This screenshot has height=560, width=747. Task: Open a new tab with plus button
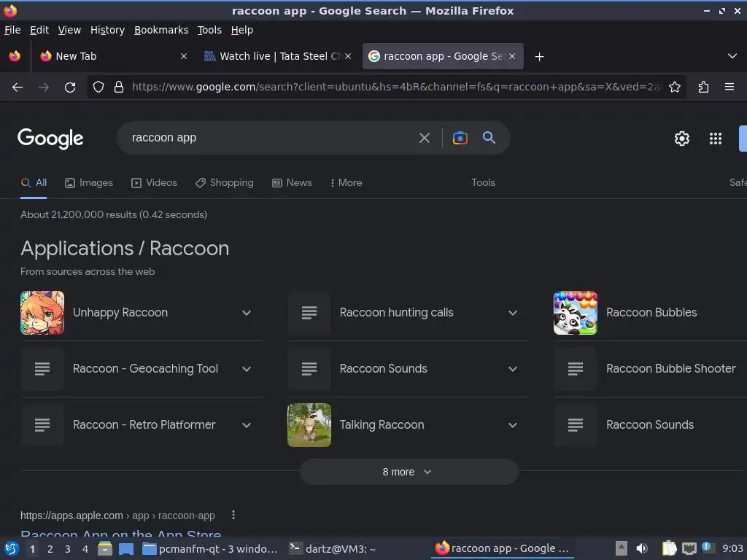pos(539,57)
